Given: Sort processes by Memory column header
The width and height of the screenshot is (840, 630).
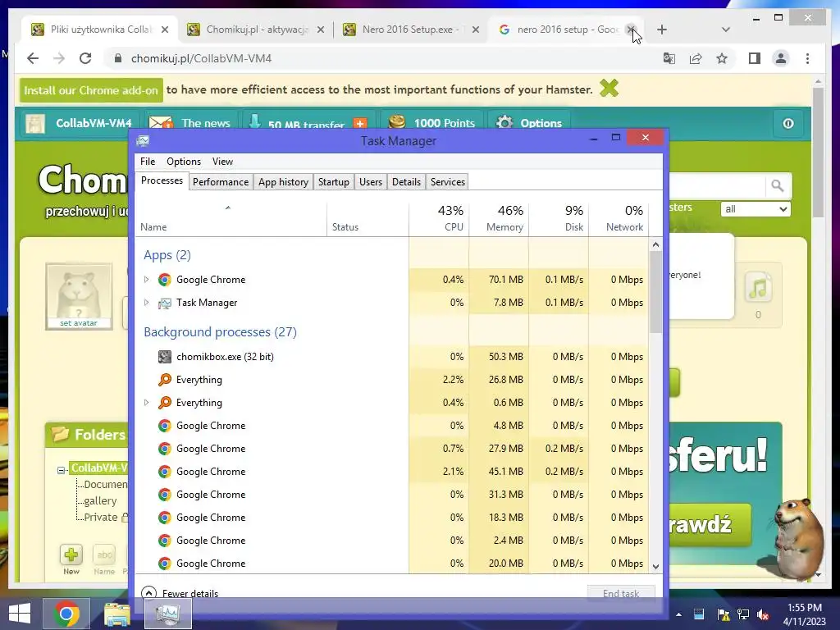Looking at the screenshot, I should 499,218.
